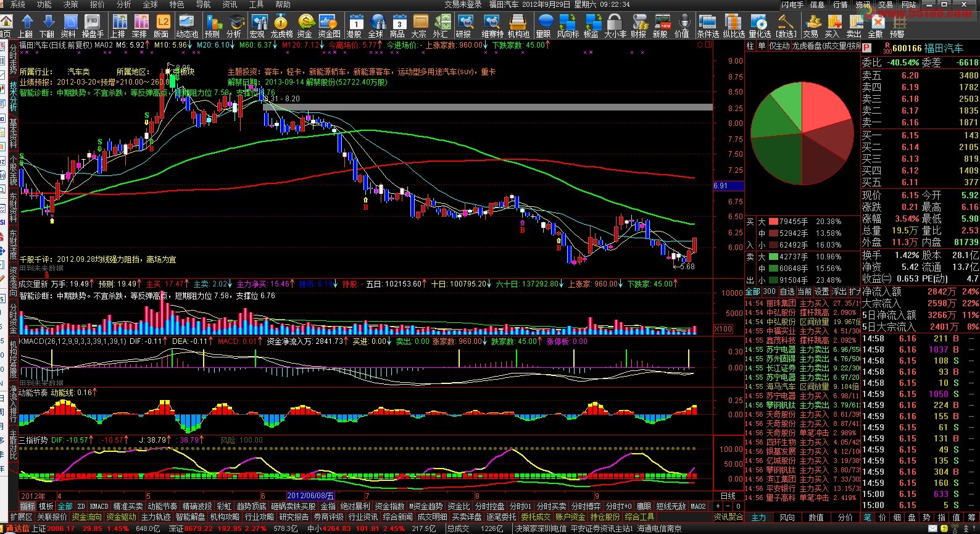Open the 日线 period selector
980x534 pixels.
click(x=728, y=496)
